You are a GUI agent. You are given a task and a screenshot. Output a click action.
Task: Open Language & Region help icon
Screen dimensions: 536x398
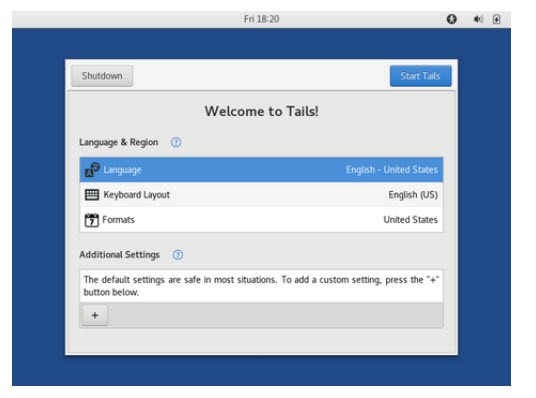click(x=176, y=142)
